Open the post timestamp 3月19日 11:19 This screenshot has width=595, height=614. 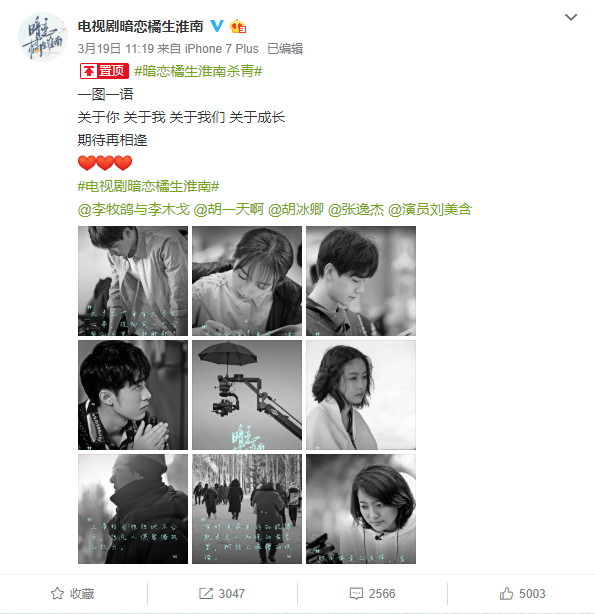coord(116,49)
